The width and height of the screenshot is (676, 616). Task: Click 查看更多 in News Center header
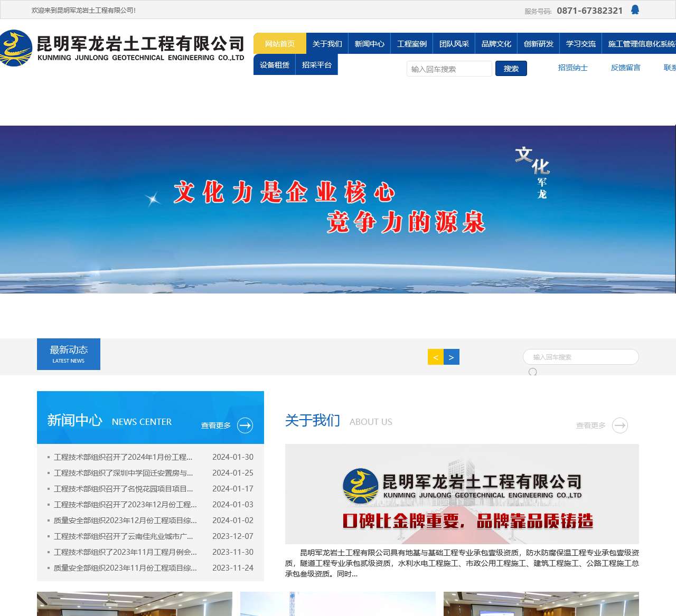(216, 425)
